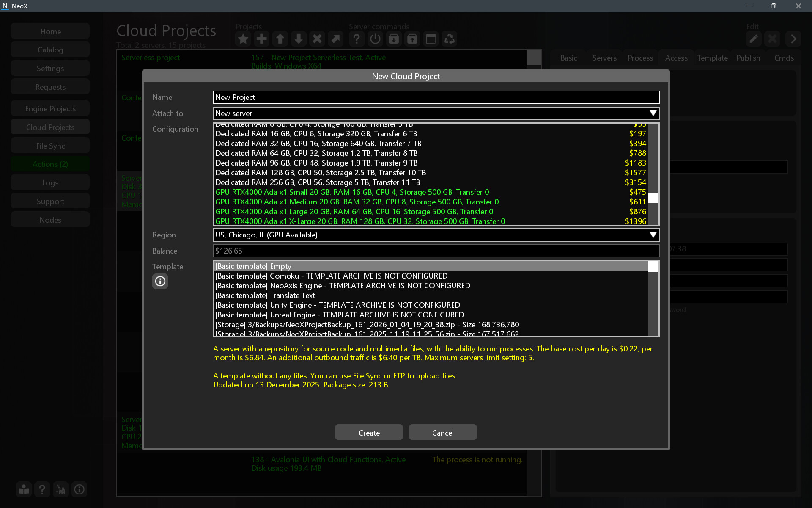Open the Region dropdown
This screenshot has width=812, height=508.
pos(653,235)
